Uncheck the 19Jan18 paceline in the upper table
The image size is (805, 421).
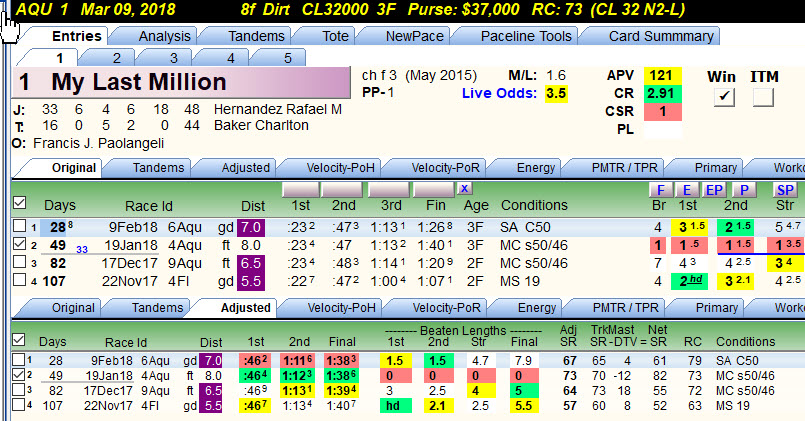point(20,244)
